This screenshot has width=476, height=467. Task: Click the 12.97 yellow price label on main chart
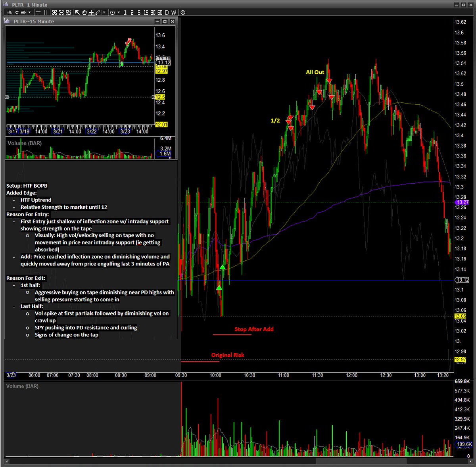tap(460, 360)
